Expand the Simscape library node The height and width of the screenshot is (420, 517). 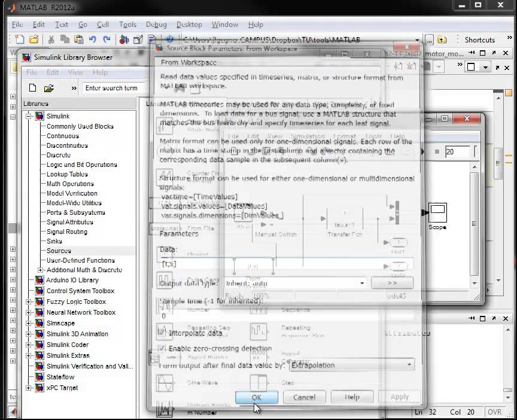pos(29,324)
